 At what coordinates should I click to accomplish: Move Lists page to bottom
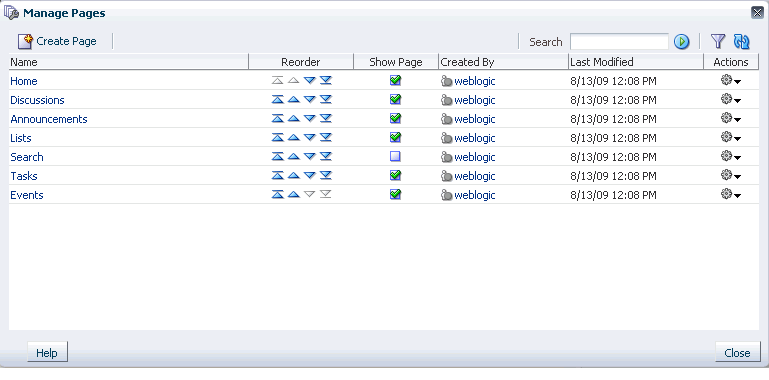coord(326,138)
